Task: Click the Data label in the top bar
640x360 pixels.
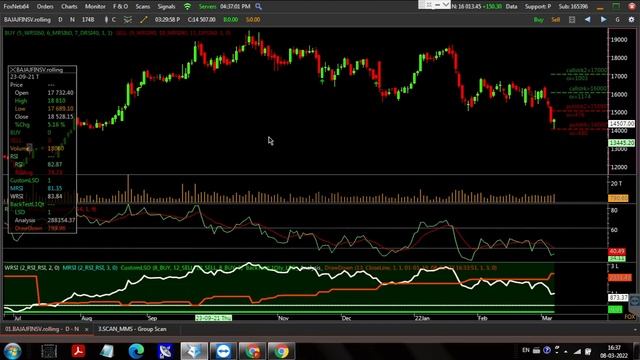Action: tap(511, 7)
